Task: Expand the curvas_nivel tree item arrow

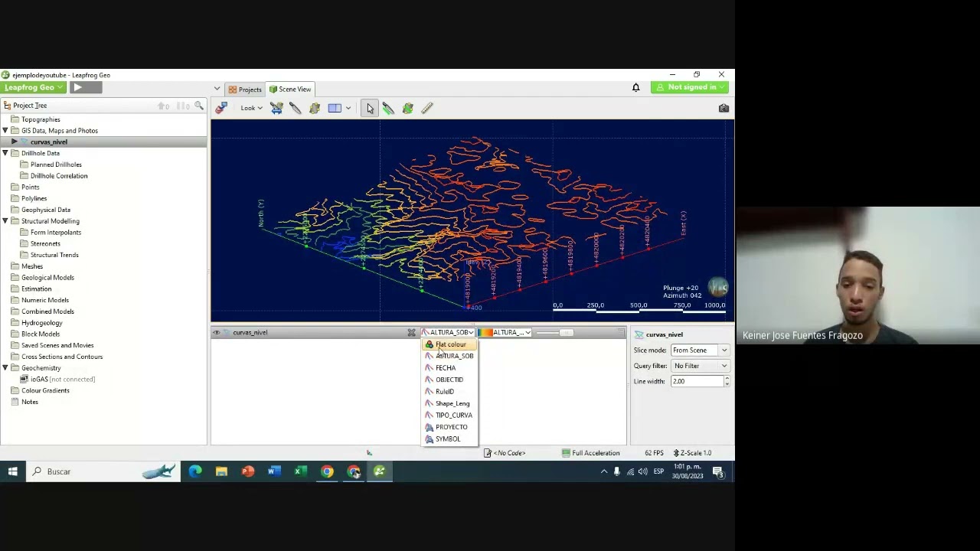Action: (x=15, y=142)
